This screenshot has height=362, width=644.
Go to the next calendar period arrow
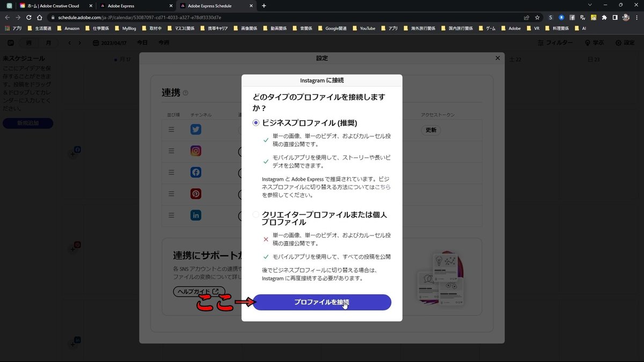click(x=79, y=43)
